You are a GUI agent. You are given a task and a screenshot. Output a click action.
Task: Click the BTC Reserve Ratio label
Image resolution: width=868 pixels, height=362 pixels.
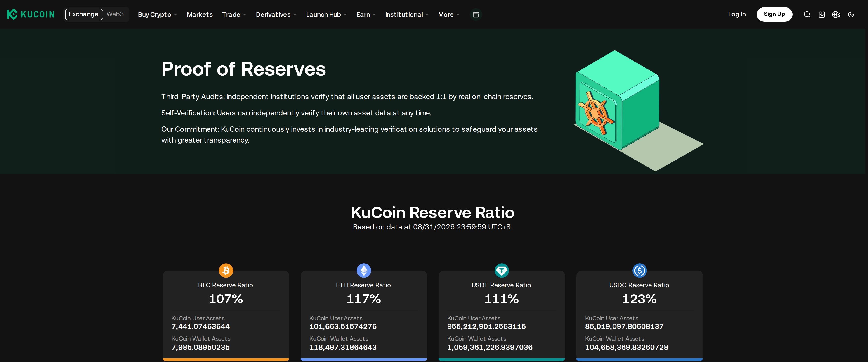tap(225, 285)
